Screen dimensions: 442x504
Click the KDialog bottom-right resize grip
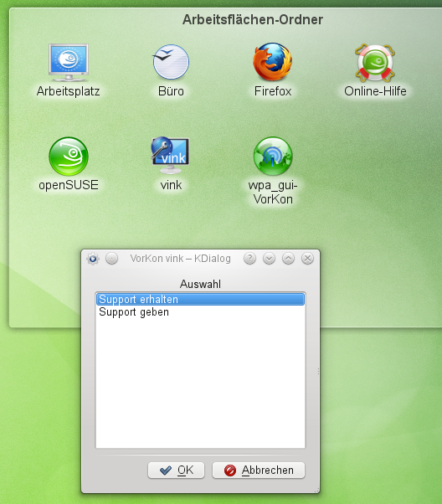pyautogui.click(x=317, y=490)
